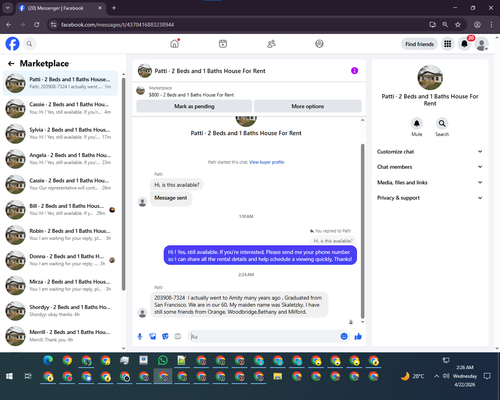Screen dimensions: 500x400
Task: Expand the Chat members section
Action: [x=430, y=167]
